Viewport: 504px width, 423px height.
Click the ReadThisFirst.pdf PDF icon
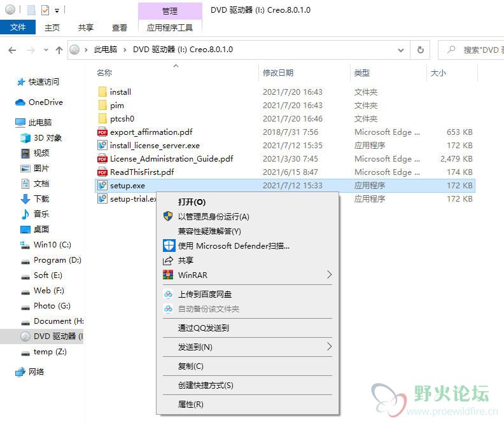pos(102,172)
